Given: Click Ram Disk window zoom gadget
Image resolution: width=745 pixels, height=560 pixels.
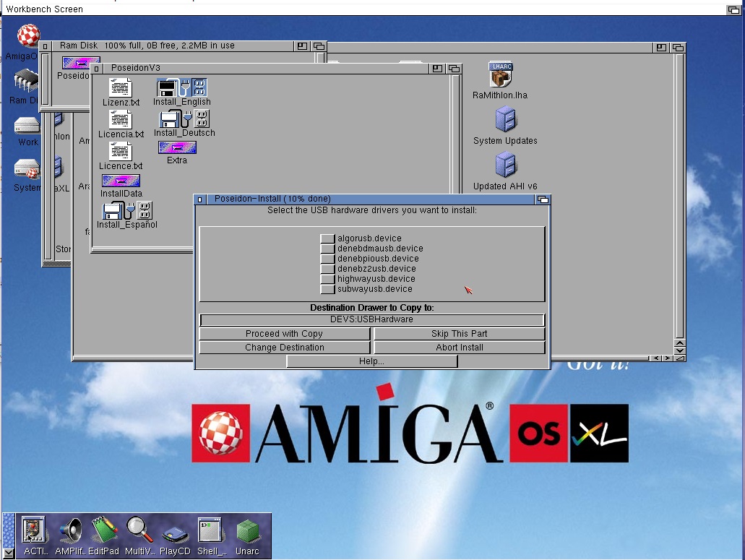Looking at the screenshot, I should point(302,46).
